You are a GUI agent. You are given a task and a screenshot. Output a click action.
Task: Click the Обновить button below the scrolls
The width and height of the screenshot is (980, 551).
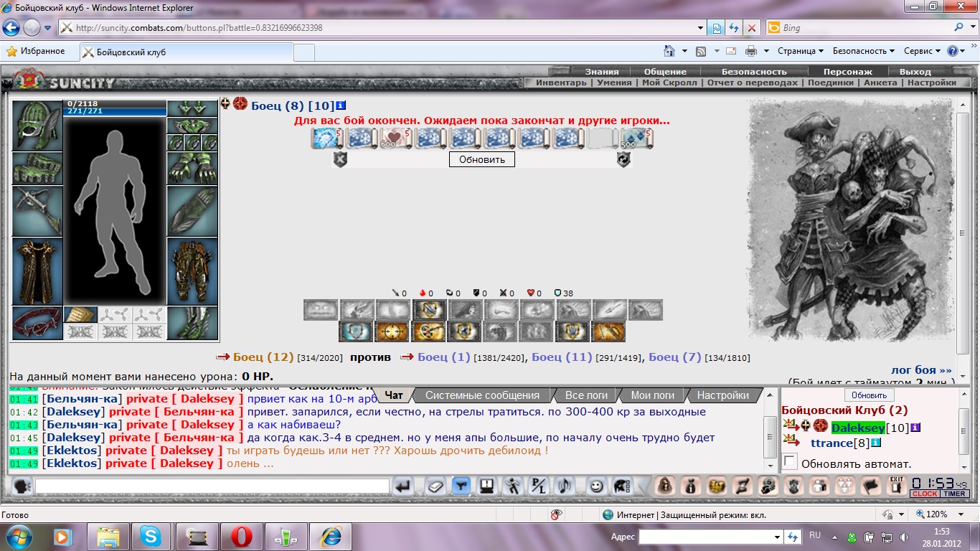(x=482, y=159)
